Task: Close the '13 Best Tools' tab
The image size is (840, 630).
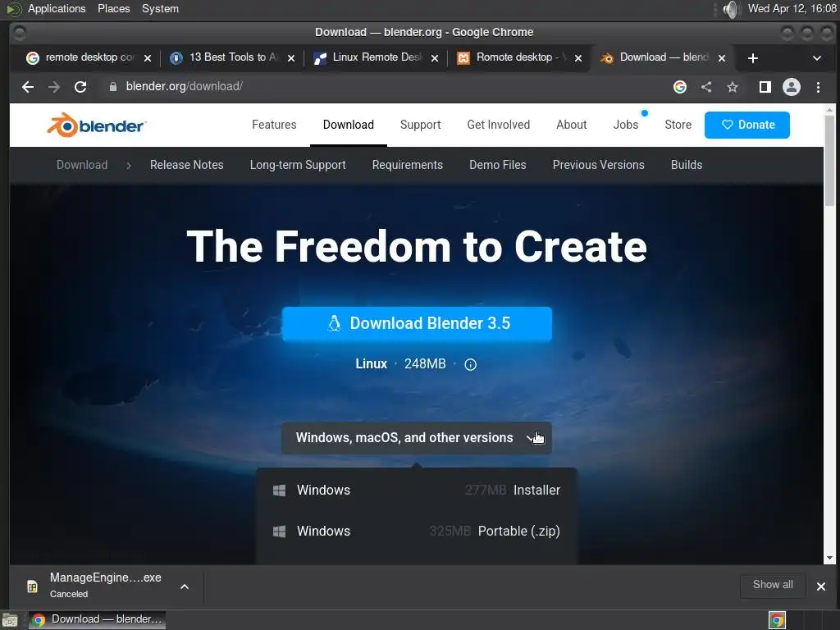Action: pos(291,58)
